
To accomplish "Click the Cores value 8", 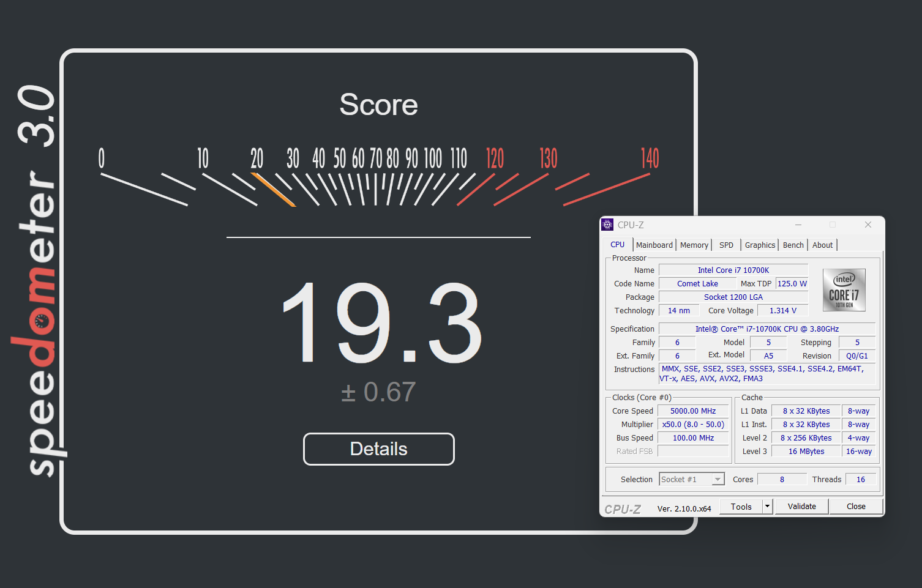I will (x=782, y=479).
